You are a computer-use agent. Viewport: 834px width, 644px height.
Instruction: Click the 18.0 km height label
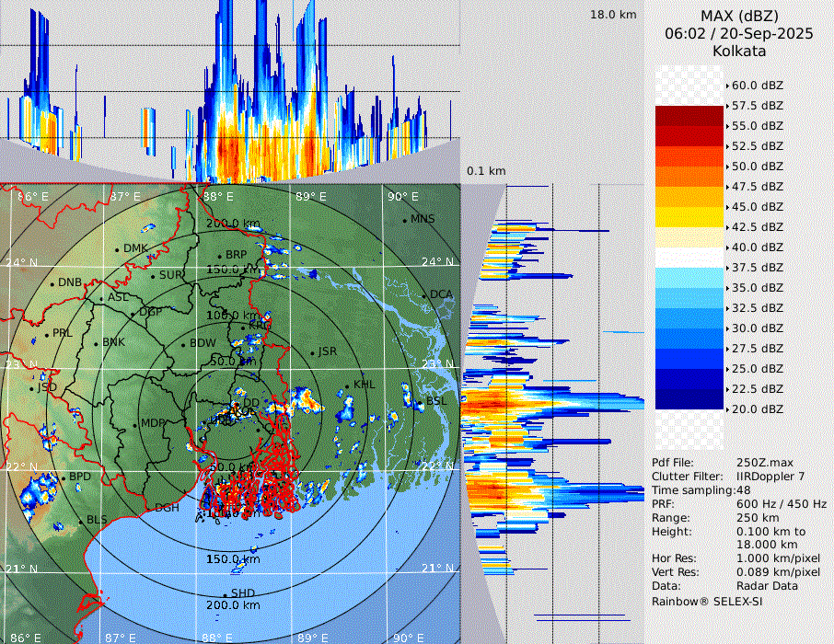pos(613,15)
